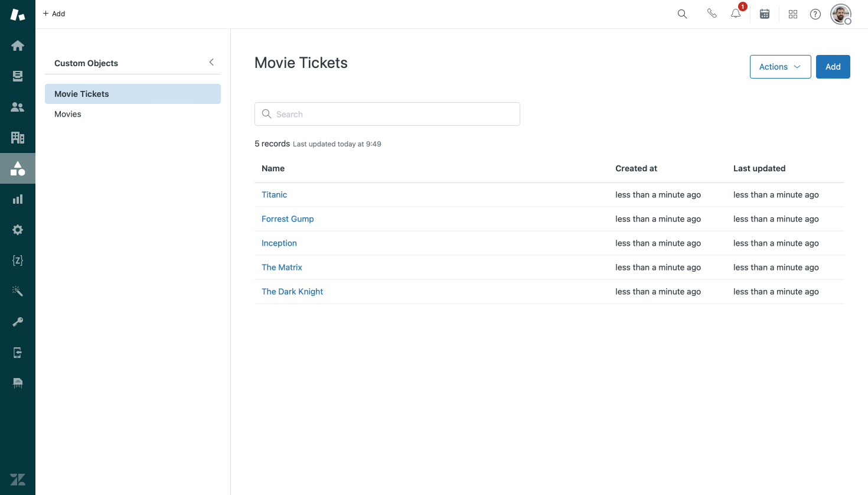
Task: Click the blue Add button
Action: (833, 67)
